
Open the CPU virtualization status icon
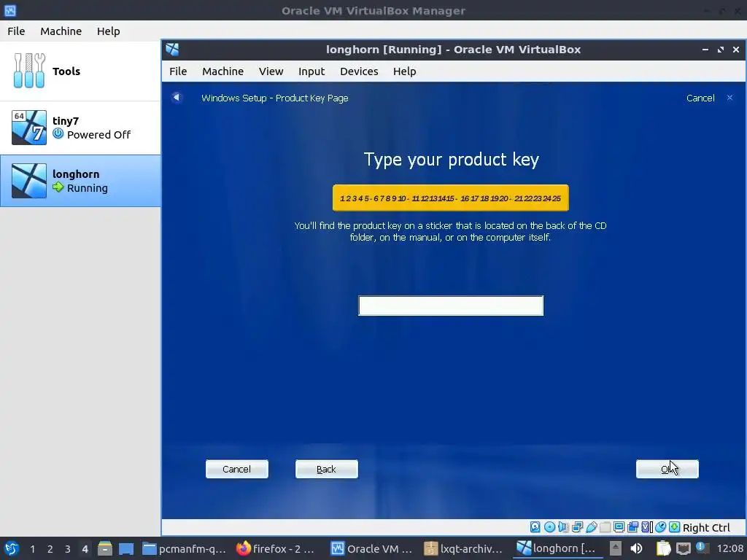(x=646, y=526)
